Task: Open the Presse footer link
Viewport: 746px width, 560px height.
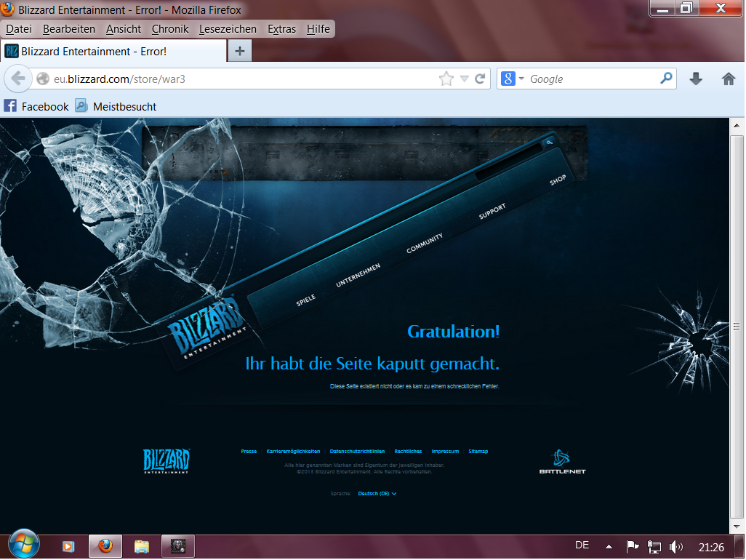Action: [x=249, y=451]
